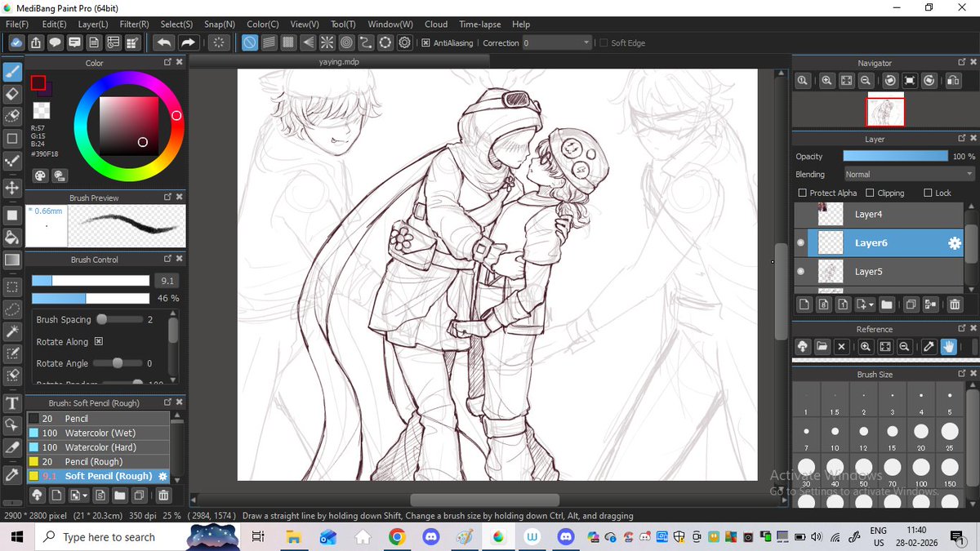Delete the layer with trash icon

pyautogui.click(x=954, y=304)
